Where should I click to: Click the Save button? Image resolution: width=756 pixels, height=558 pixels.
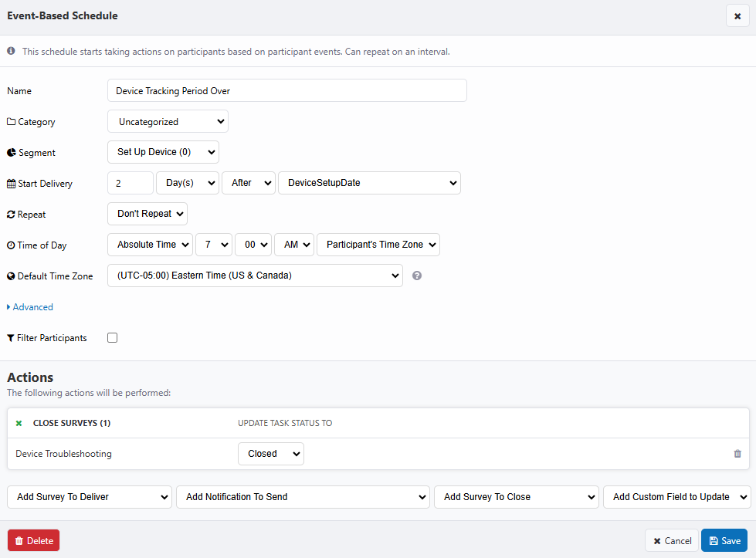[724, 540]
